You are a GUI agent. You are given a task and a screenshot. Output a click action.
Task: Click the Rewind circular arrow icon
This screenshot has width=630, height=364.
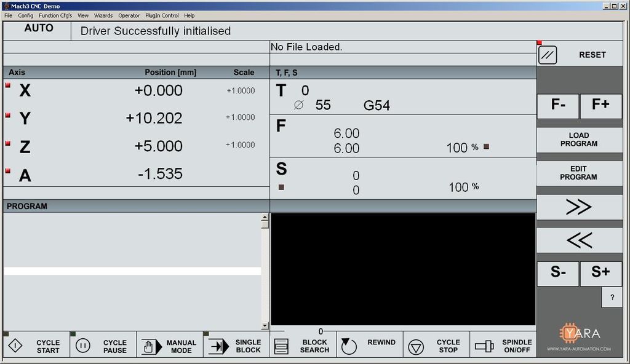click(x=349, y=346)
